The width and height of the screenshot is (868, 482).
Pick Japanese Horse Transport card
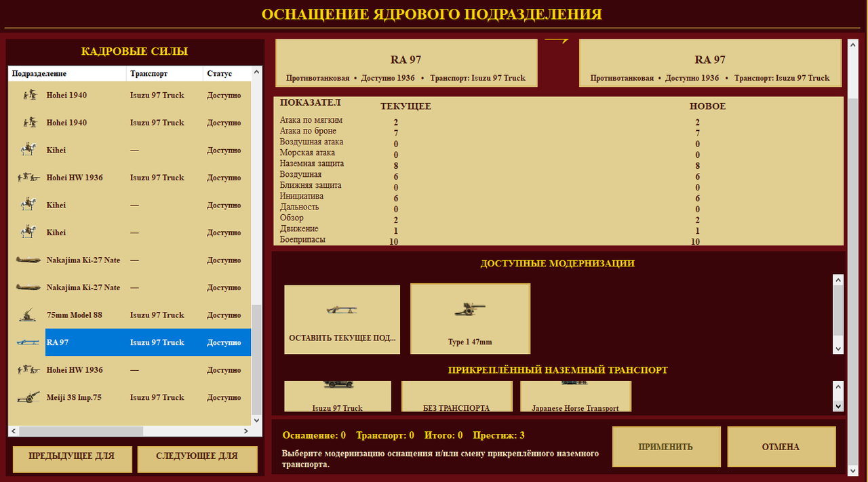(x=575, y=397)
